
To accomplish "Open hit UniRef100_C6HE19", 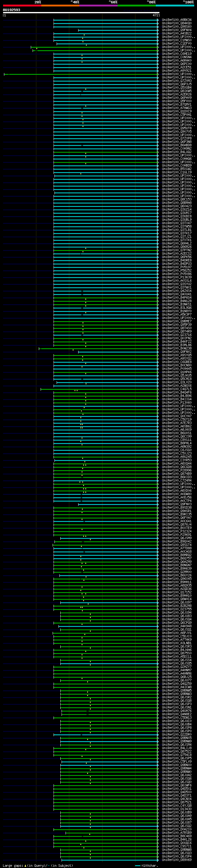I will tap(177, 54).
